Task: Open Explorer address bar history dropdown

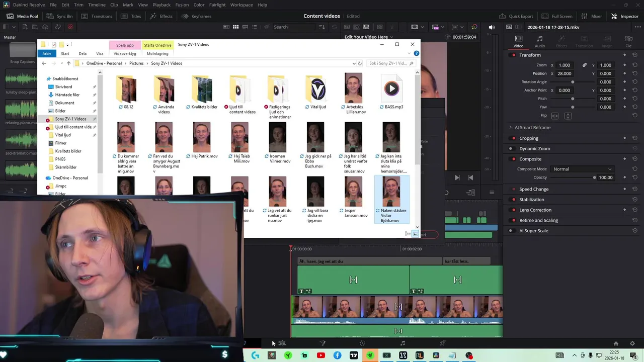Action: point(354,63)
